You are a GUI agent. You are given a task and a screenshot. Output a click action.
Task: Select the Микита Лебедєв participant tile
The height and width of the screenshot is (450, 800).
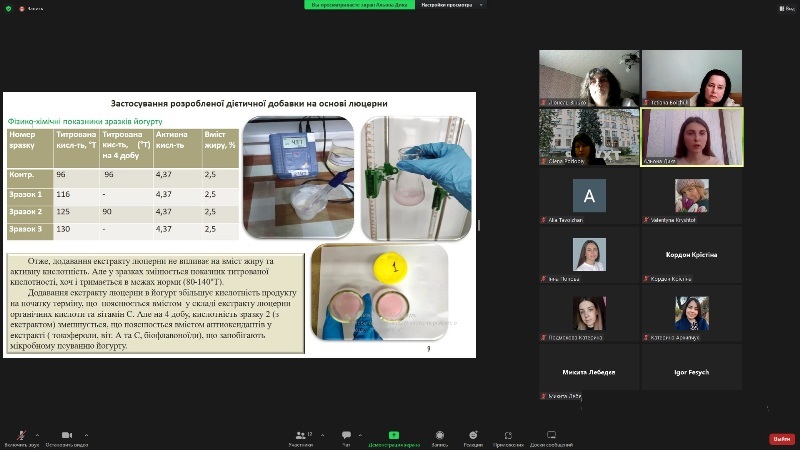(589, 372)
